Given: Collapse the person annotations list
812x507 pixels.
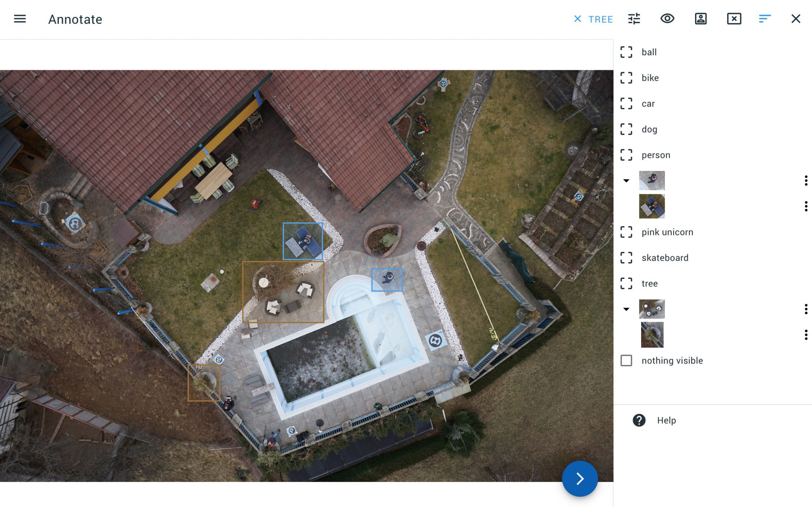Looking at the screenshot, I should coord(626,181).
